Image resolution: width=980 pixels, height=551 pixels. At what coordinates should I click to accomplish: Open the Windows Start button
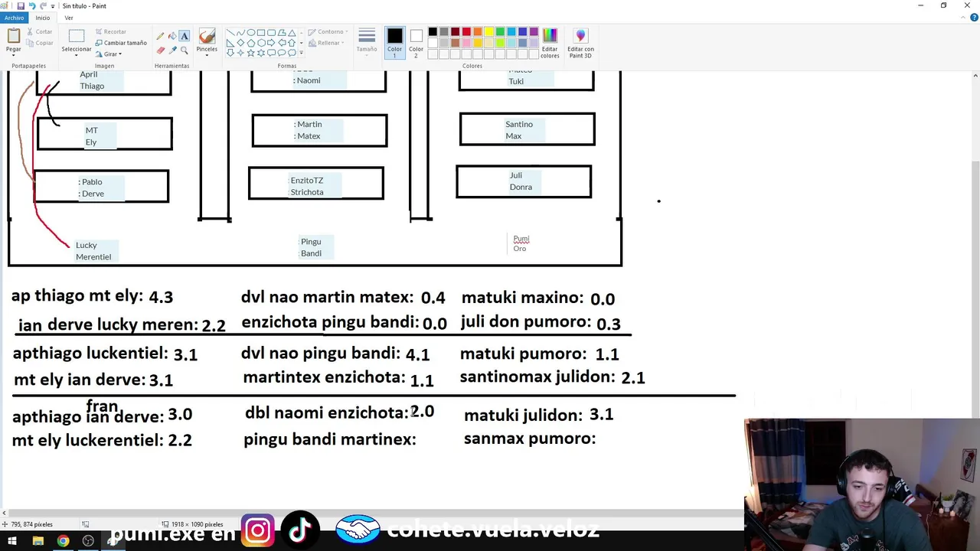tap(12, 541)
